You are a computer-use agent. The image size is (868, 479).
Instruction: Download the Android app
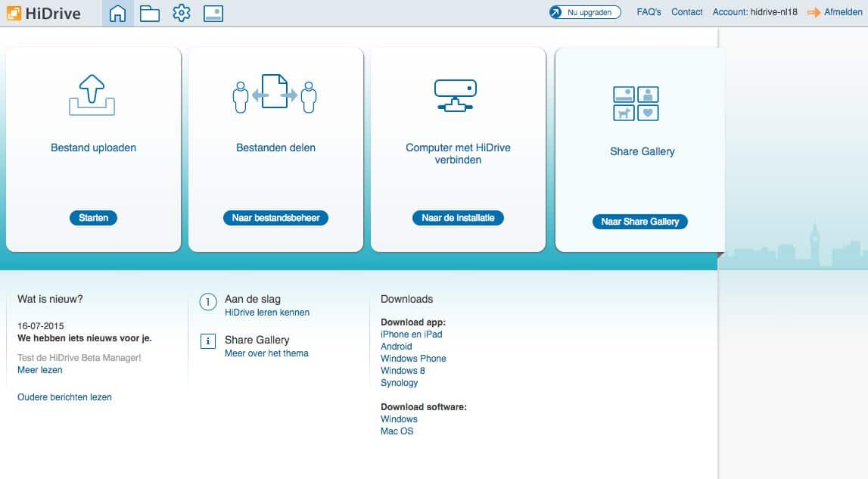[397, 347]
